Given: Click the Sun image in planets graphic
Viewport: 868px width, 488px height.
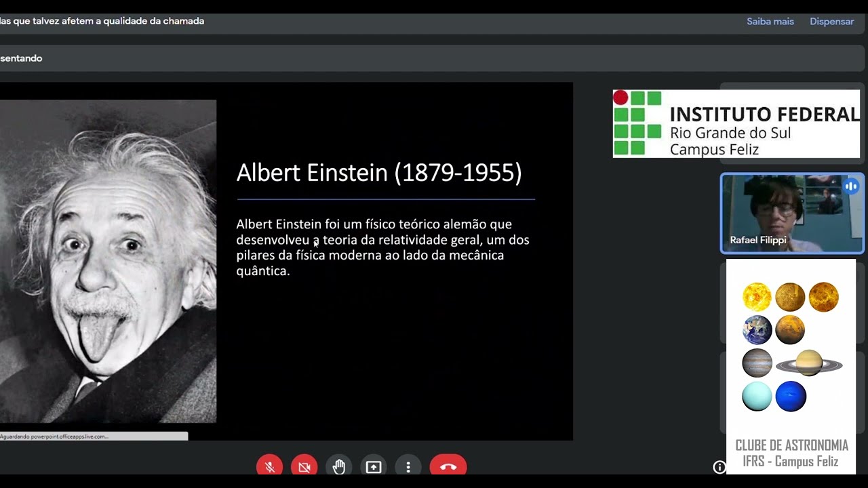Looking at the screenshot, I should [x=757, y=297].
